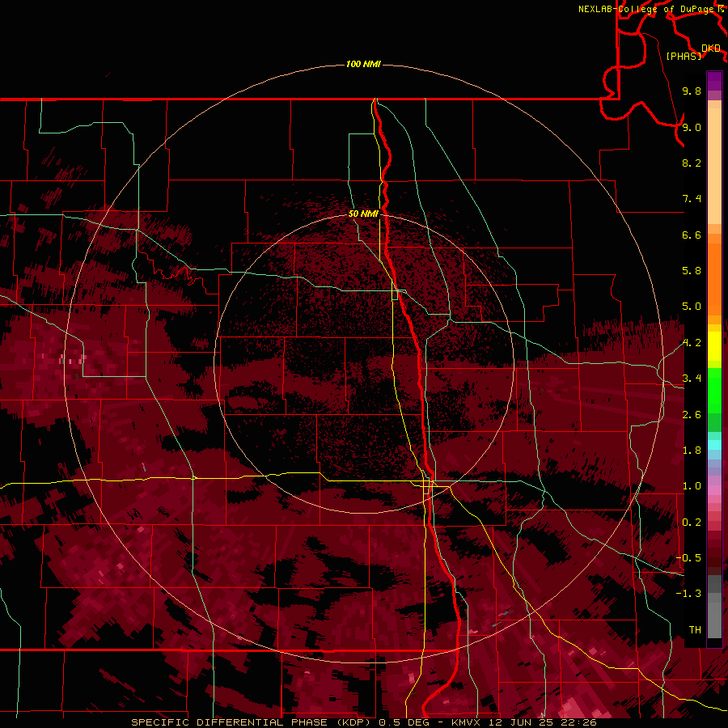This screenshot has height=728, width=728.
Task: Select the -0.5 scale label
Action: pyautogui.click(x=688, y=558)
